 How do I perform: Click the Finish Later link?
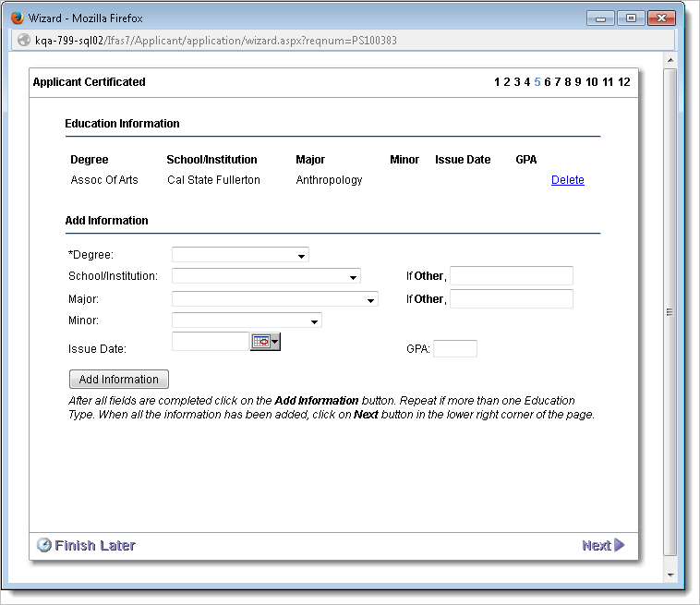coord(94,545)
